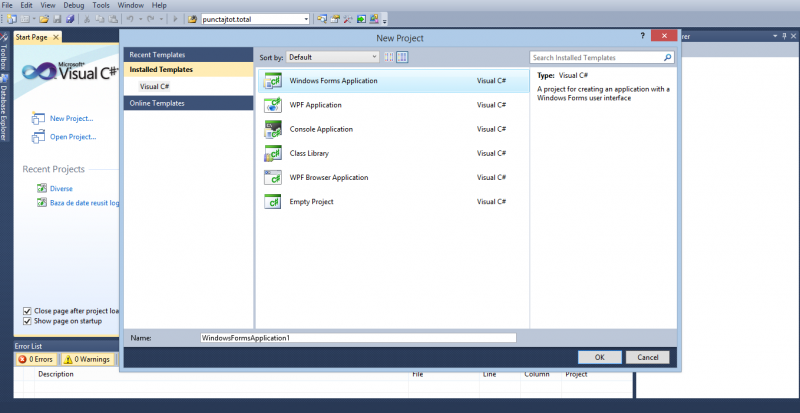Switch templates to medium icons view
The image size is (800, 413).
click(x=402, y=57)
